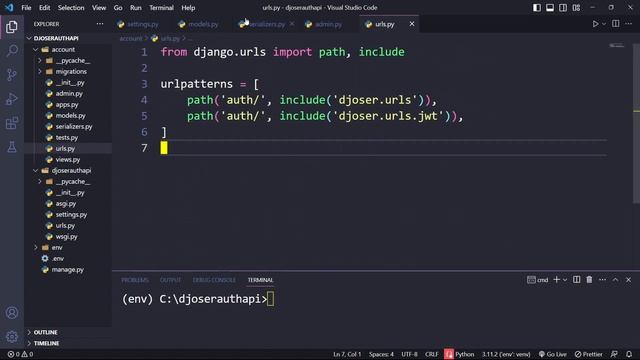Open manage.py in explorer
The width and height of the screenshot is (640, 360).
(68, 270)
